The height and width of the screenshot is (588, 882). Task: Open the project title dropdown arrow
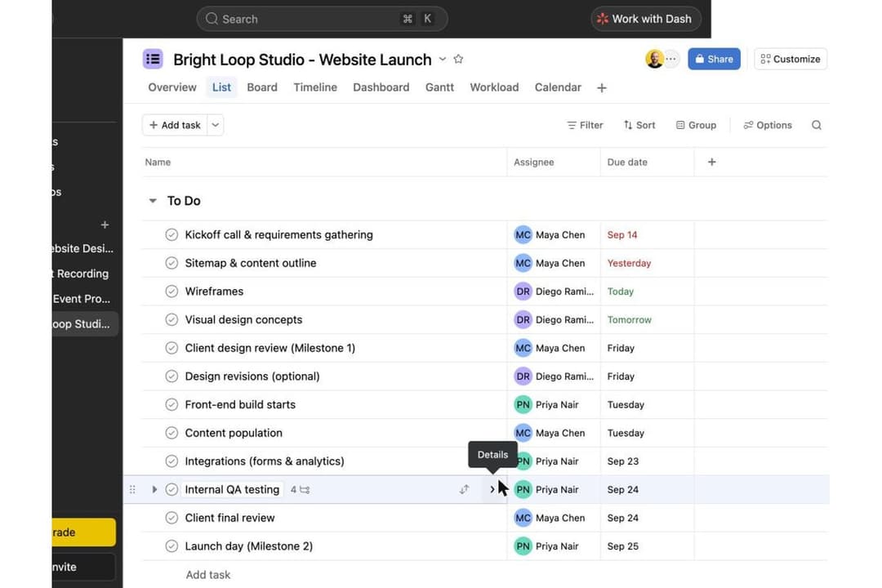click(443, 59)
